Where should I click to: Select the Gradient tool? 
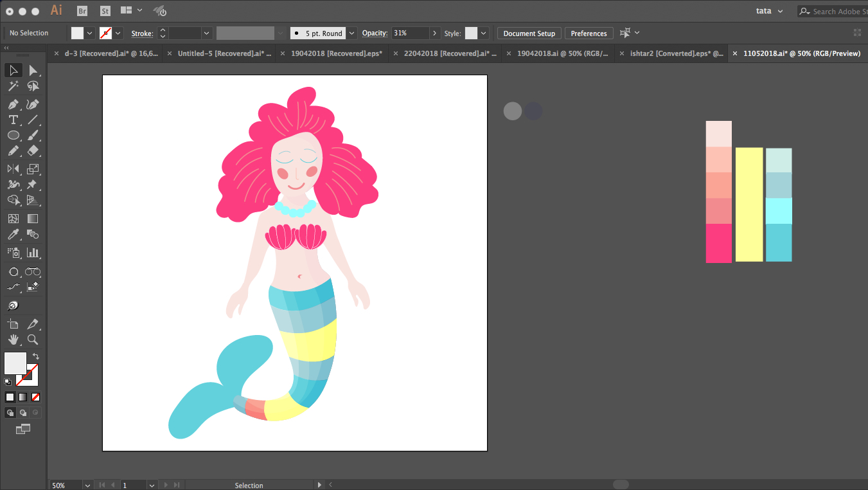pos(33,219)
